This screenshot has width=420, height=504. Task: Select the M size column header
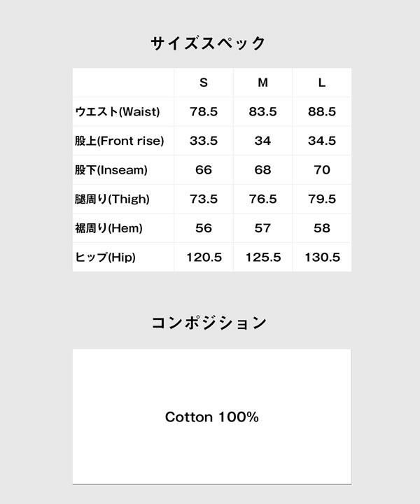(x=263, y=83)
